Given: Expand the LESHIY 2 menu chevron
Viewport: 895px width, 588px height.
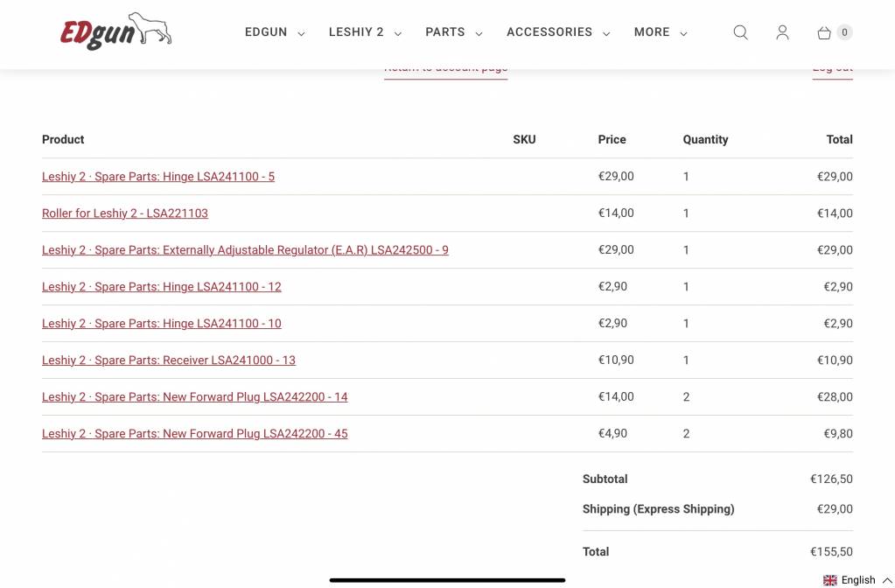Looking at the screenshot, I should 398,33.
